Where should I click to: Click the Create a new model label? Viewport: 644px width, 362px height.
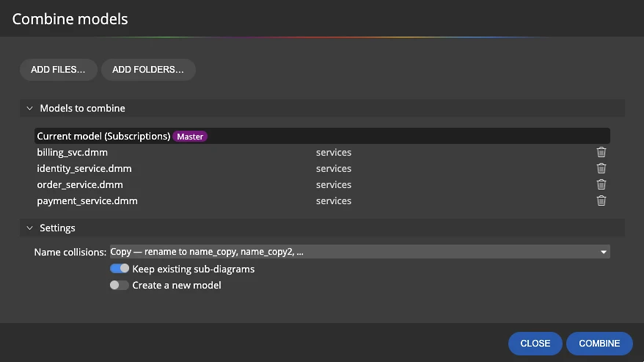click(177, 285)
